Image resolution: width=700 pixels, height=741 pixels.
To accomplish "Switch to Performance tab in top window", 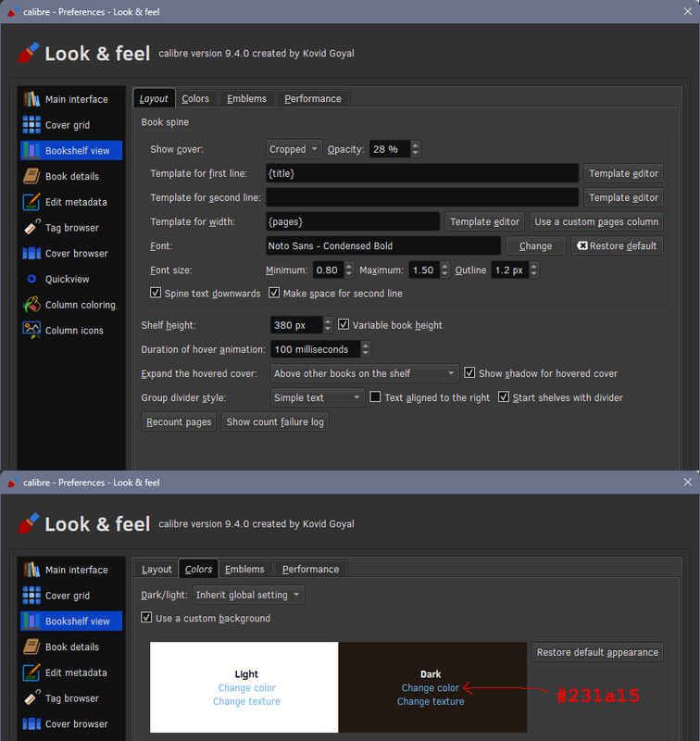I will [x=313, y=99].
